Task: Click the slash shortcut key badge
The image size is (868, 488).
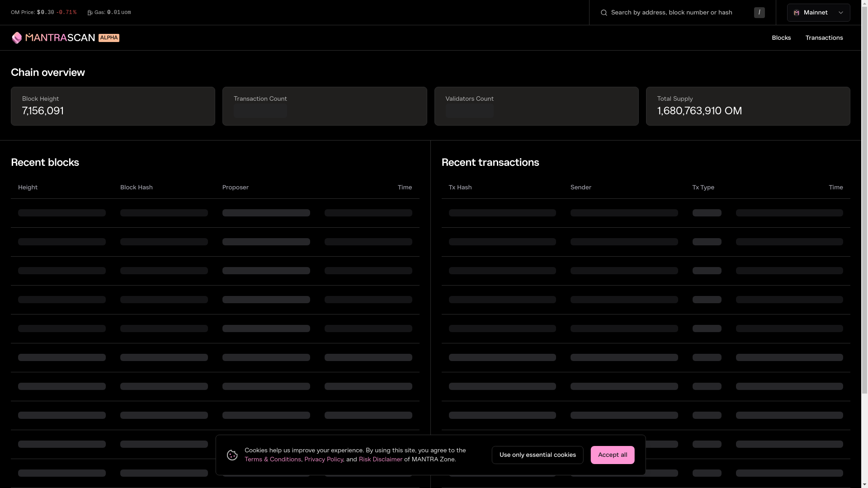Action: [x=759, y=13]
